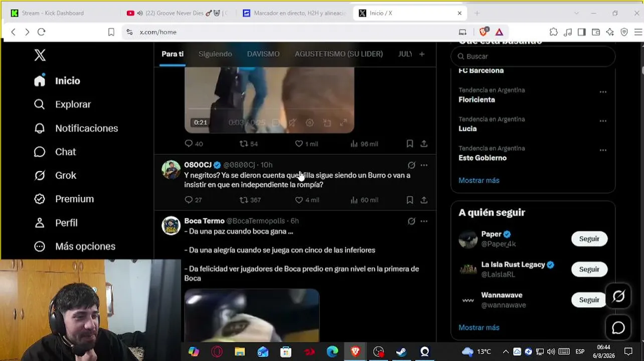
Task: Reply to the video post with 40 comments
Action: click(194, 144)
